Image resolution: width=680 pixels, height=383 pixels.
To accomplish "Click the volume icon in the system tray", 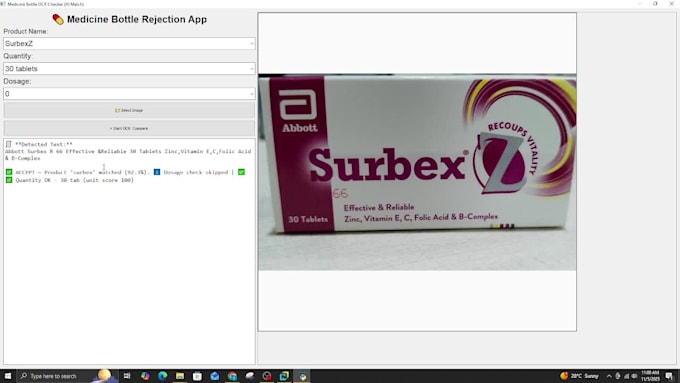I will click(x=634, y=376).
